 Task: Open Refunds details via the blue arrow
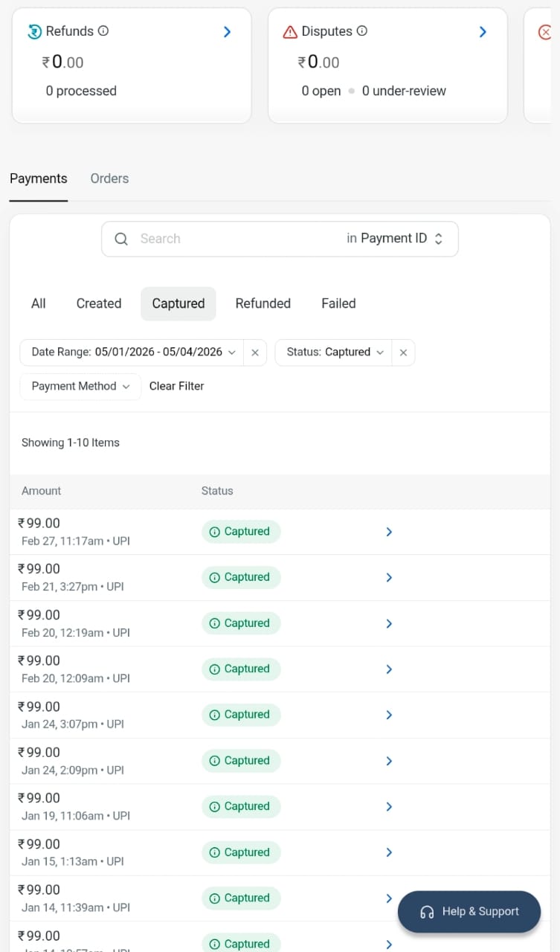(228, 32)
